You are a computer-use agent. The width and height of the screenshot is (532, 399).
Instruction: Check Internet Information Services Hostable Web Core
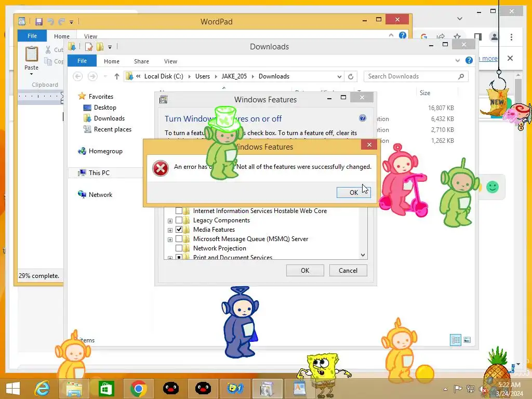pos(179,211)
